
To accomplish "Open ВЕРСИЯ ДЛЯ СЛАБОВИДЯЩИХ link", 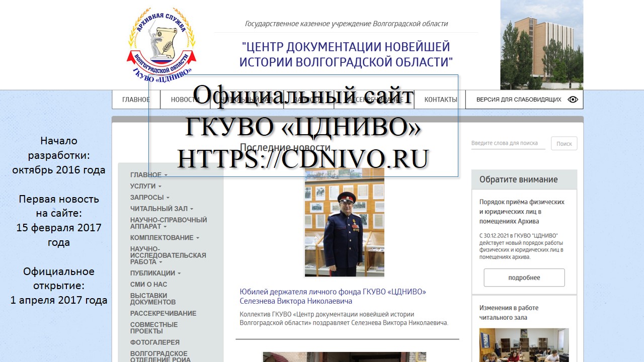I will pyautogui.click(x=519, y=100).
